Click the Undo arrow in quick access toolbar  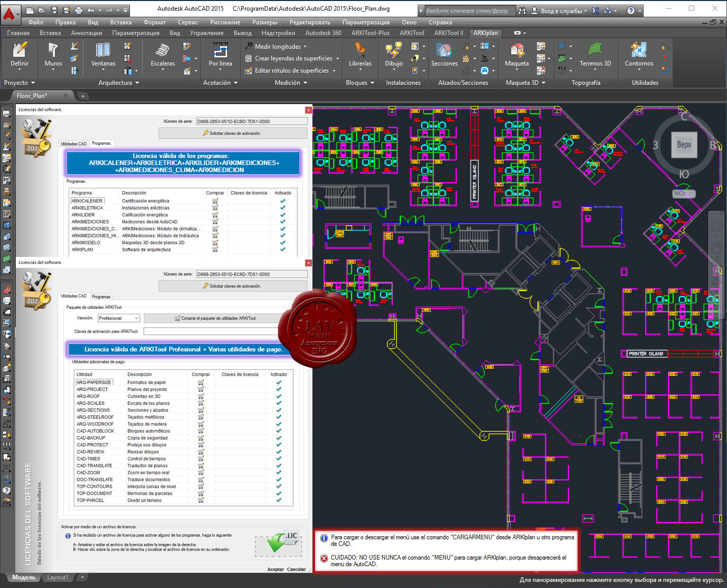tap(90, 10)
